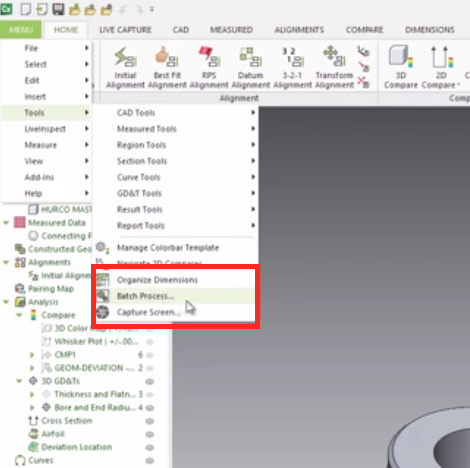
Task: Collapse the 3D GD&Ts tree node
Action: point(19,381)
